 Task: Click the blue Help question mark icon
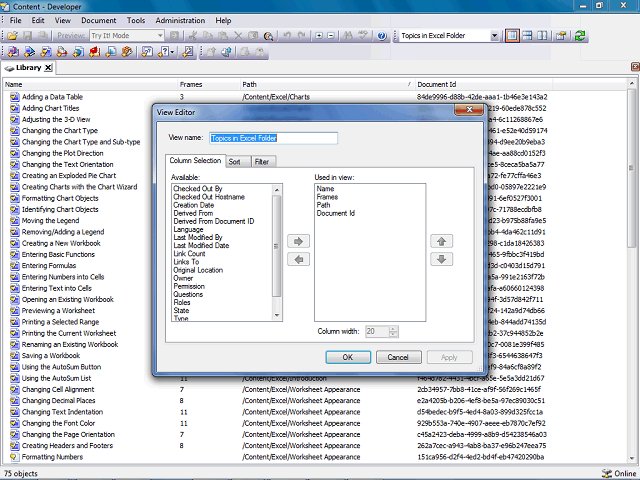[382, 36]
